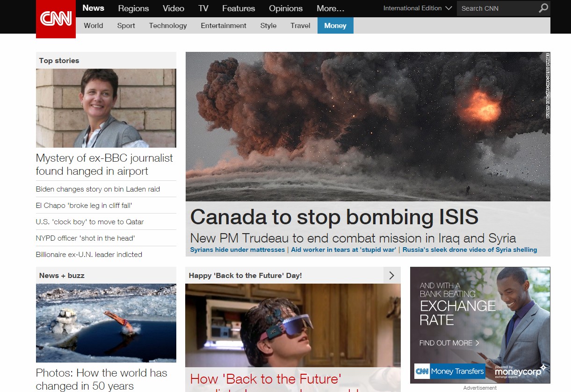
Task: Open 'El Chapo broke leg in cliff fall'
Action: 84,206
